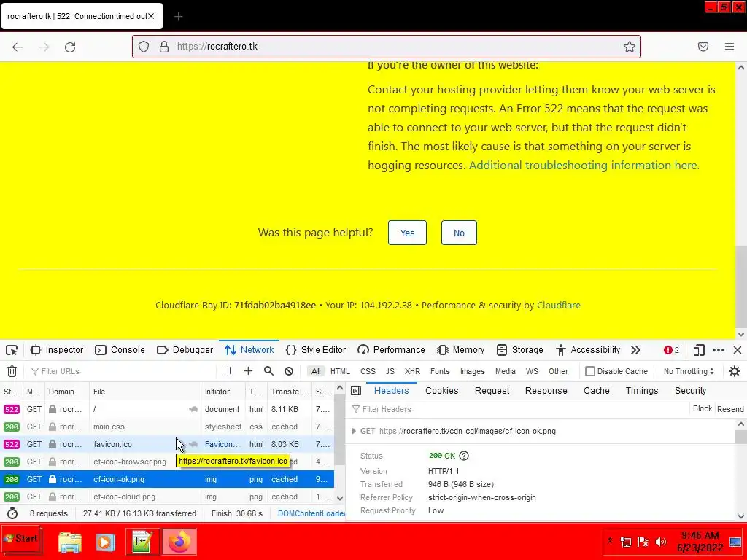The width and height of the screenshot is (747, 560).
Task: Open the Firefox hamburger menu
Action: [x=729, y=47]
